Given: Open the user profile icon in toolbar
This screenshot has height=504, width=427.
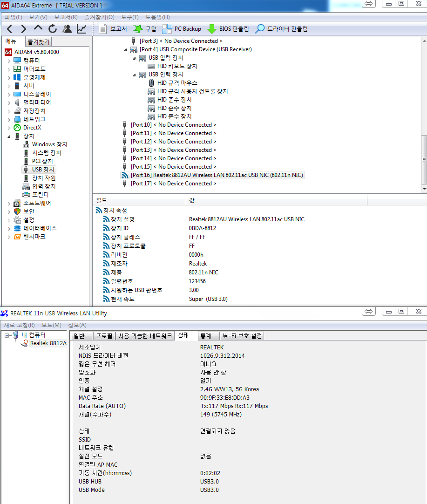Looking at the screenshot, I should coord(67,29).
